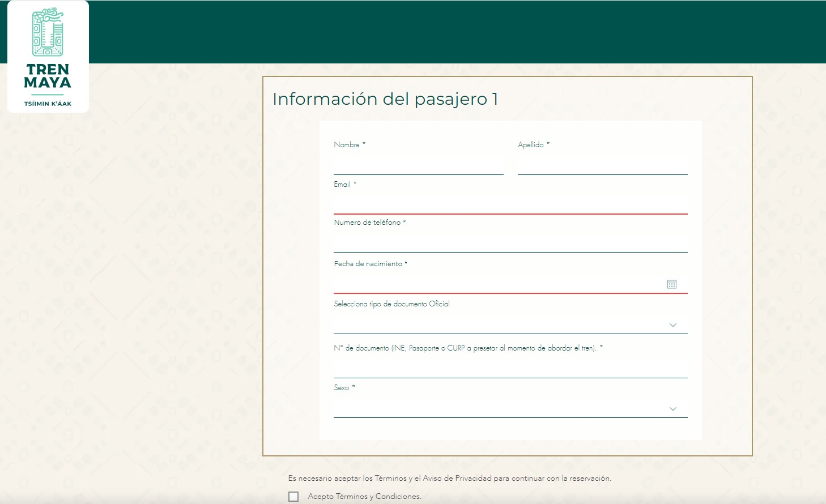Click into the Email field
The height and width of the screenshot is (504, 826).
[510, 204]
